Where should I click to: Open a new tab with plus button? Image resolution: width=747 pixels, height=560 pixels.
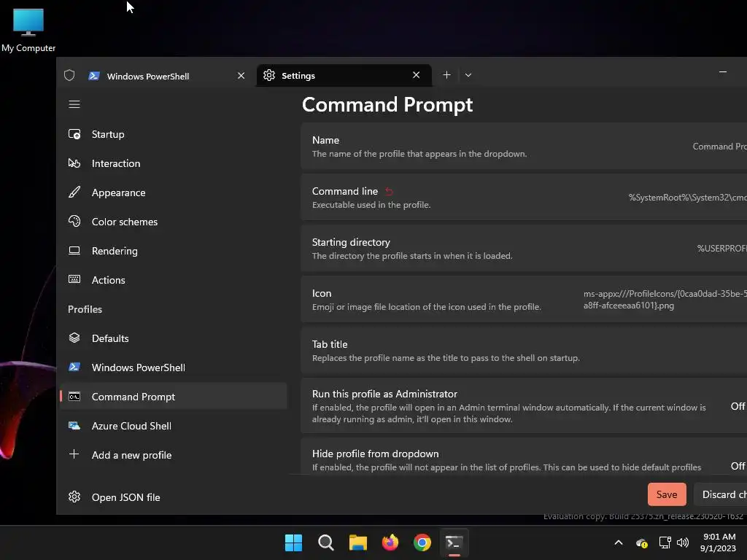[x=447, y=75]
